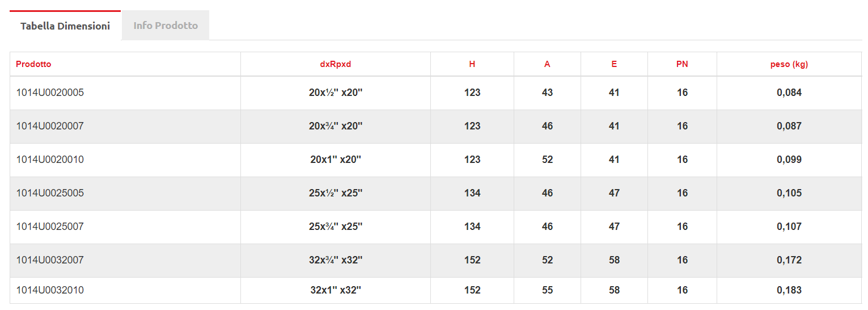Select product code 1014U0020005
This screenshot has height=310, width=868.
pyautogui.click(x=50, y=93)
